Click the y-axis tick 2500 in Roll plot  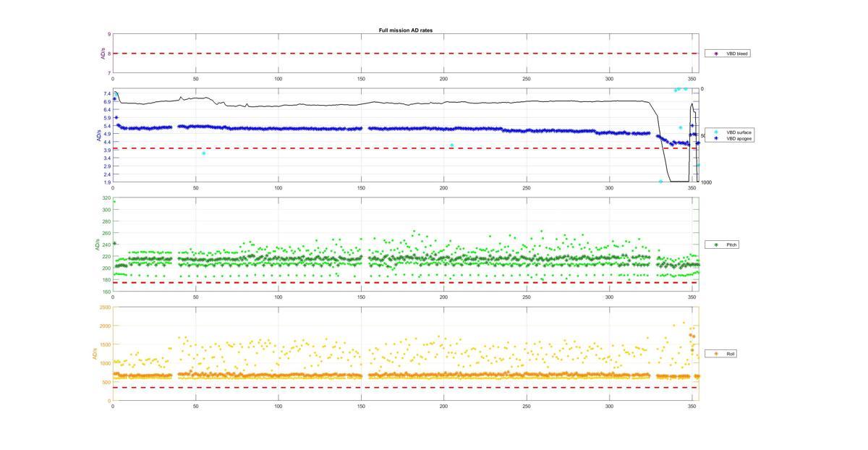[x=106, y=307]
